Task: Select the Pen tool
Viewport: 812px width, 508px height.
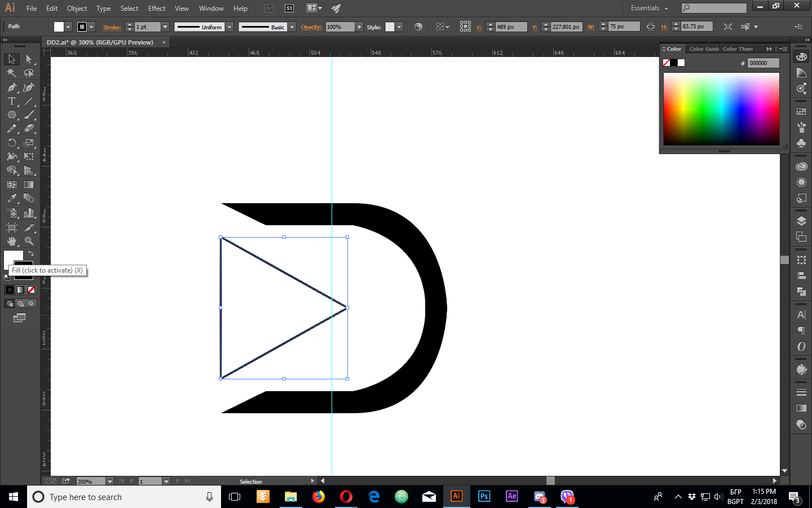Action: [x=11, y=87]
